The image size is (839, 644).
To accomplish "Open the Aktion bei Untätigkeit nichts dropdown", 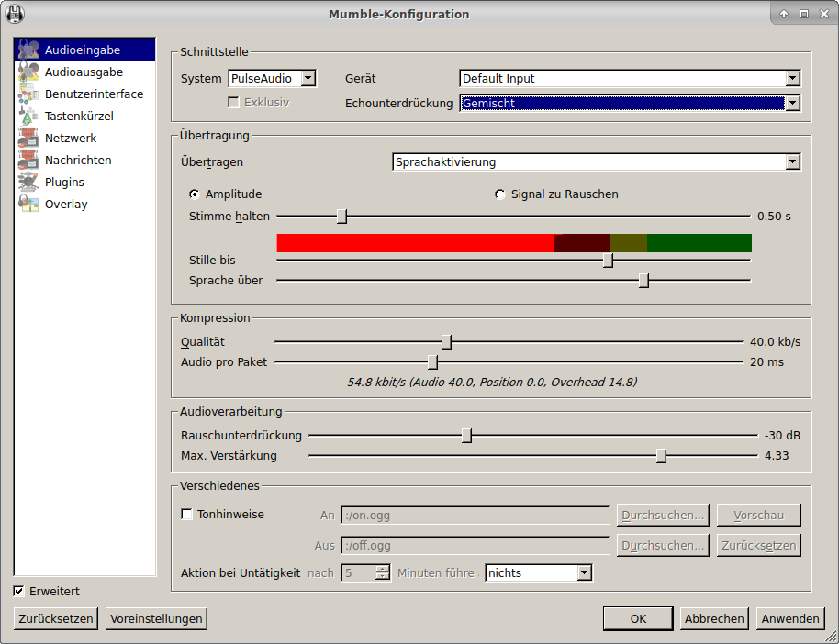I will 539,572.
